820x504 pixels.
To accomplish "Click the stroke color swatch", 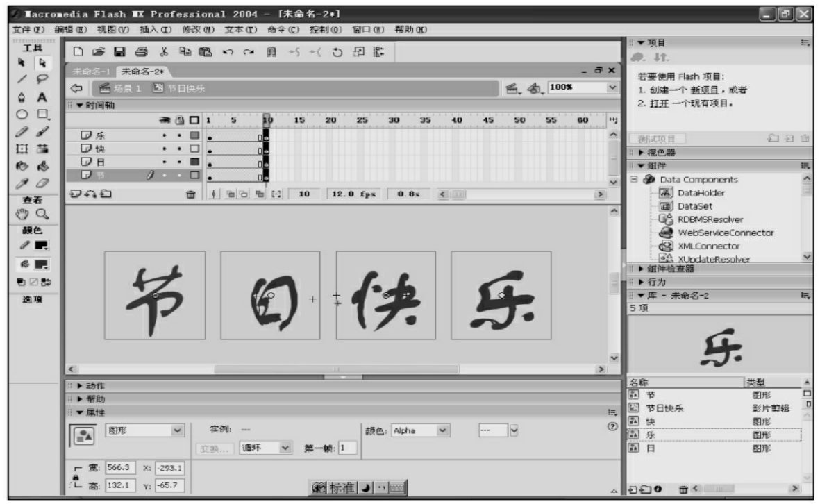I will coord(42,245).
